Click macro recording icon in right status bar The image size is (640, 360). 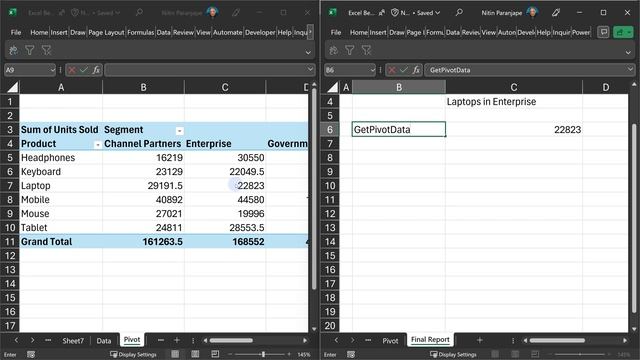coord(351,354)
